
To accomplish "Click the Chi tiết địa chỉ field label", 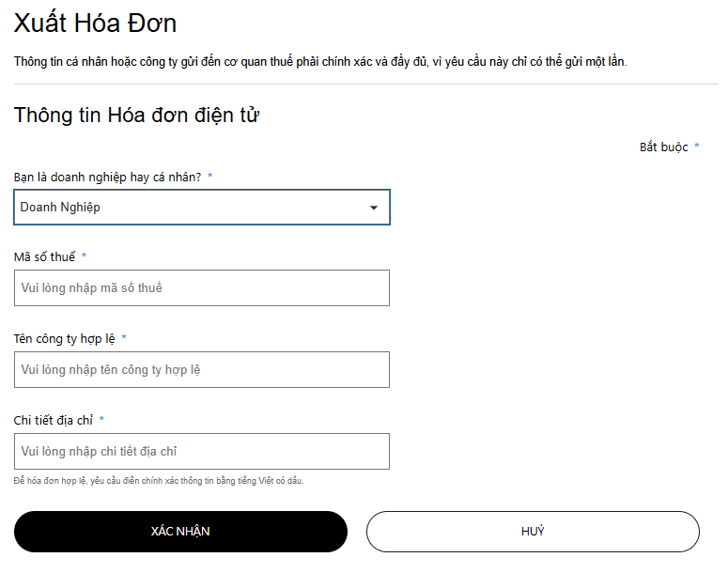I will click(54, 420).
